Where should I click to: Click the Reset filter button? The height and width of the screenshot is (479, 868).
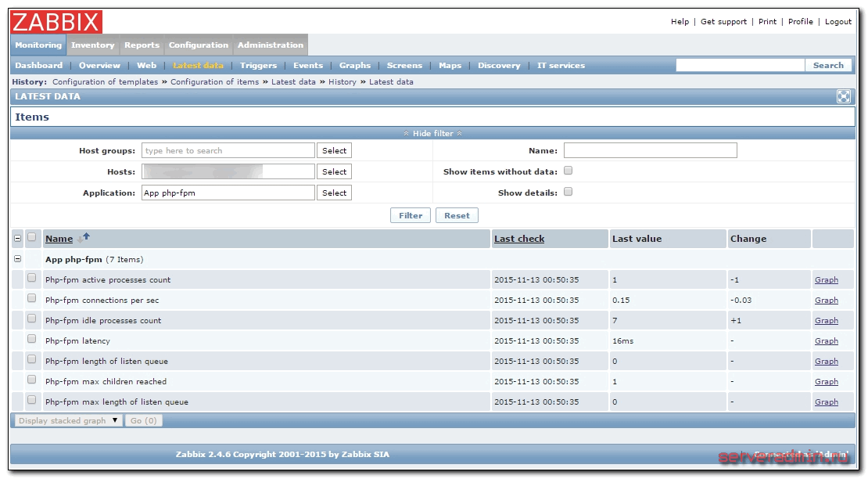tap(457, 215)
